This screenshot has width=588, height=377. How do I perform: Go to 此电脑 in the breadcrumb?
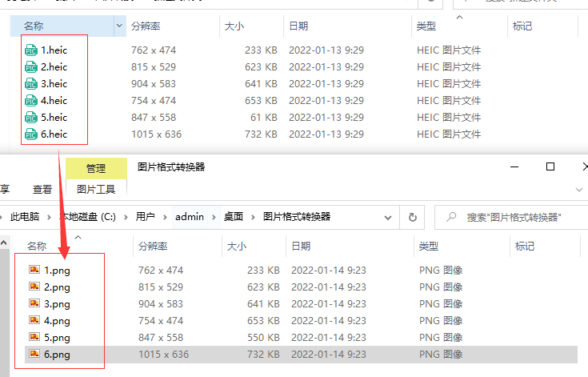(25, 217)
